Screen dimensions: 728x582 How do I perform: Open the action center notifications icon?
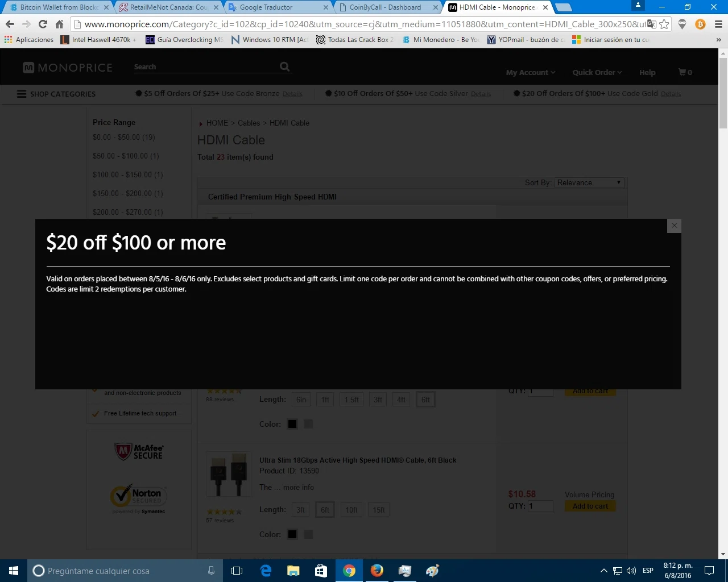tap(709, 571)
